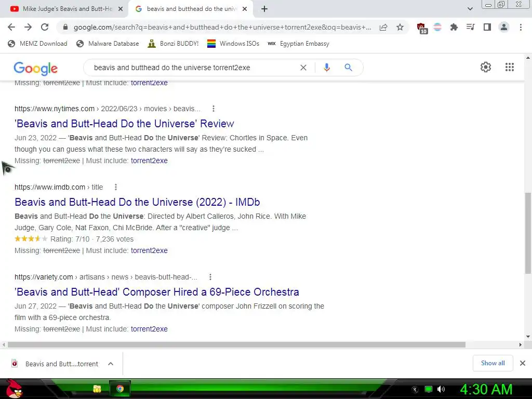This screenshot has height=399, width=532.
Task: Open a new tab
Action: (x=264, y=9)
